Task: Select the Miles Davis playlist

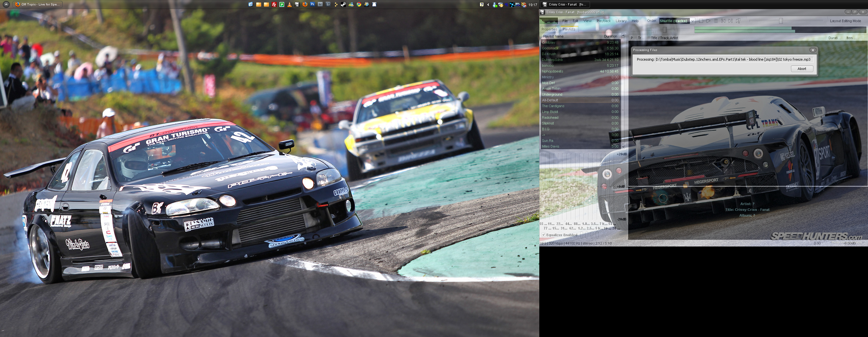Action: tap(580, 146)
